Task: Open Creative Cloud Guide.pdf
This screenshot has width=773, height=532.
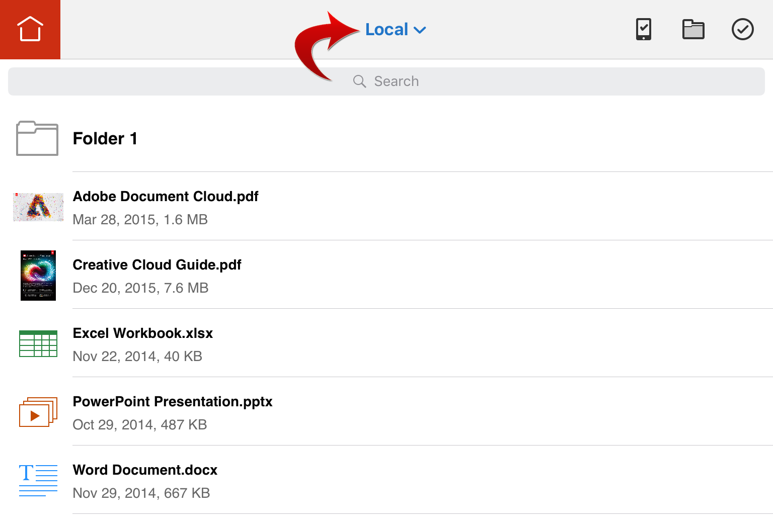Action: point(386,275)
